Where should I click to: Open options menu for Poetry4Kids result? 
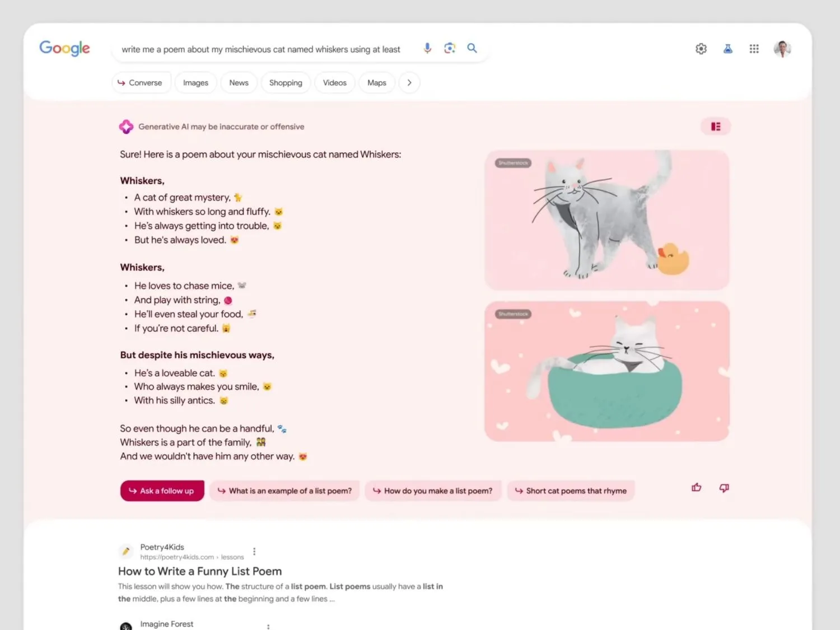tap(254, 552)
